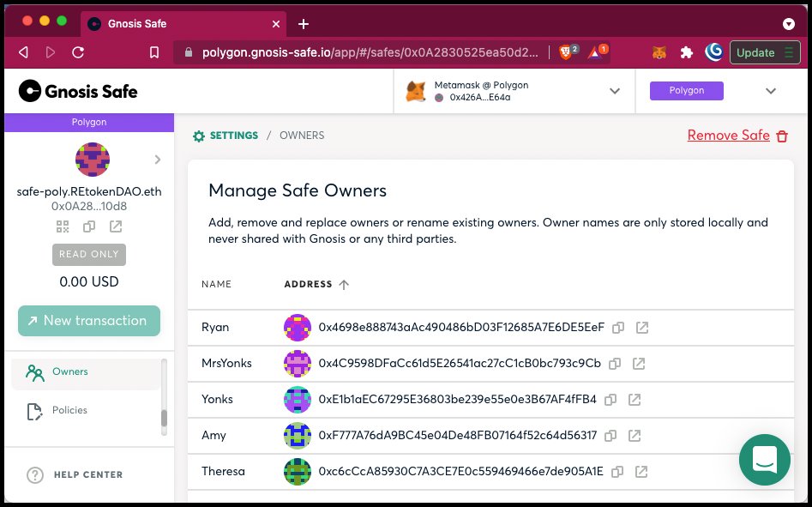Expand the Polygon network dropdown
Screen dimensions: 812x507
tap(771, 91)
